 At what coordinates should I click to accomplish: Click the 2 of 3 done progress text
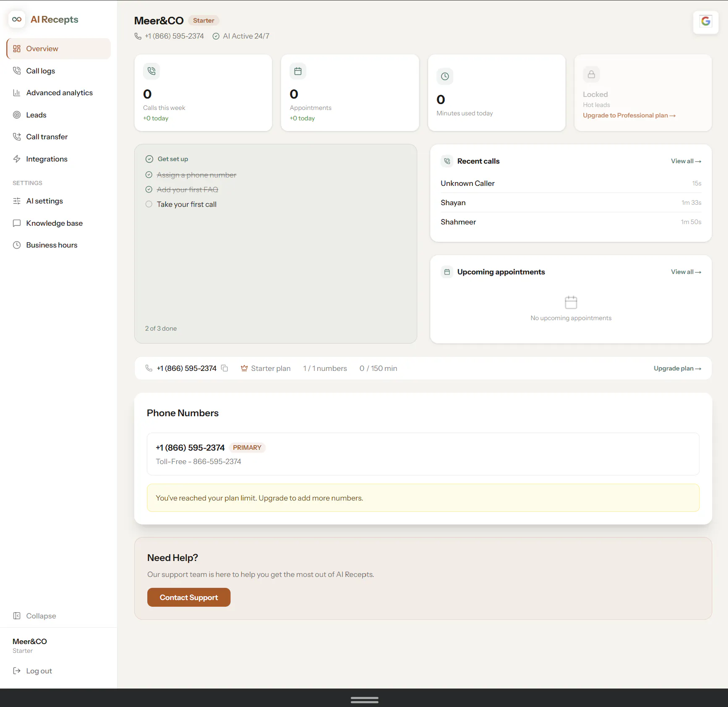pyautogui.click(x=161, y=329)
